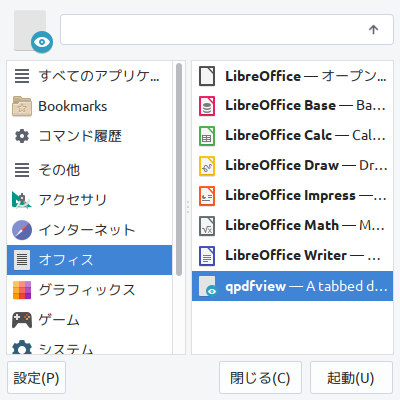Click the 閉じる(C) button
This screenshot has height=400, width=400.
click(260, 378)
